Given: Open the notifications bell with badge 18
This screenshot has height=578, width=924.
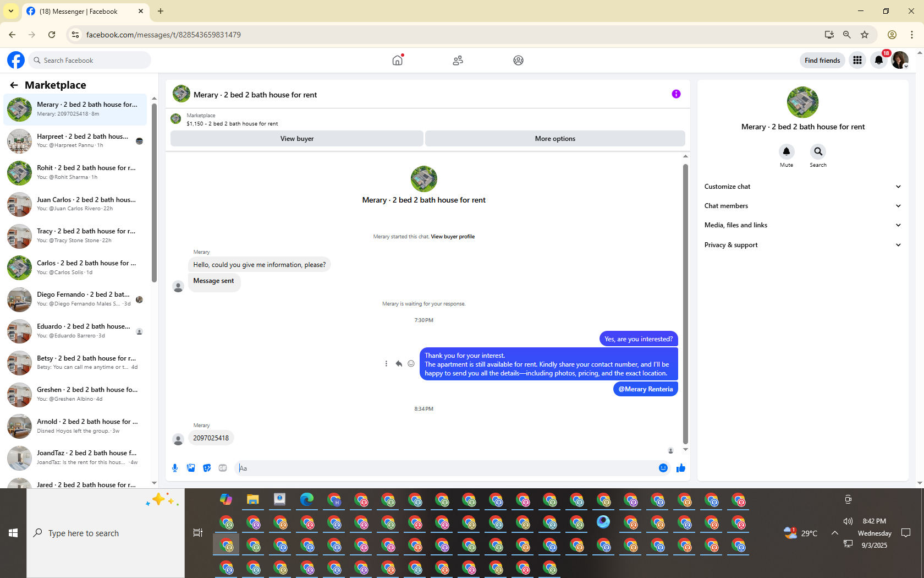Looking at the screenshot, I should (879, 60).
